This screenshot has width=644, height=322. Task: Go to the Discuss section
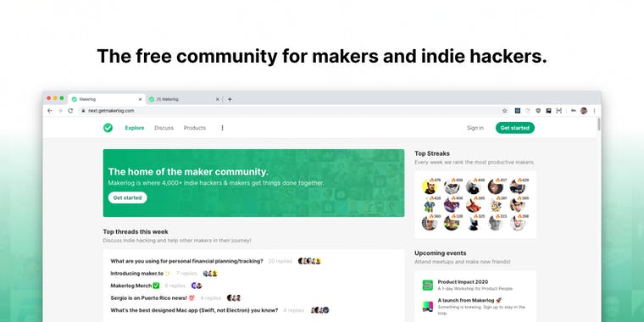[164, 128]
